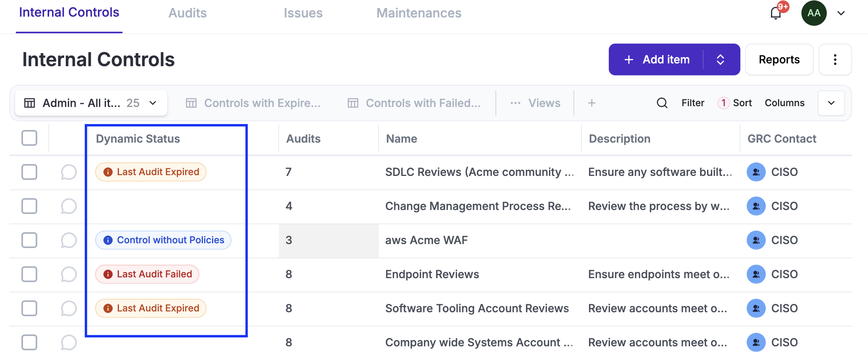Viewport: 868px width, 359px height.
Task: Expand the toolbar chevron next to Columns
Action: pos(831,103)
